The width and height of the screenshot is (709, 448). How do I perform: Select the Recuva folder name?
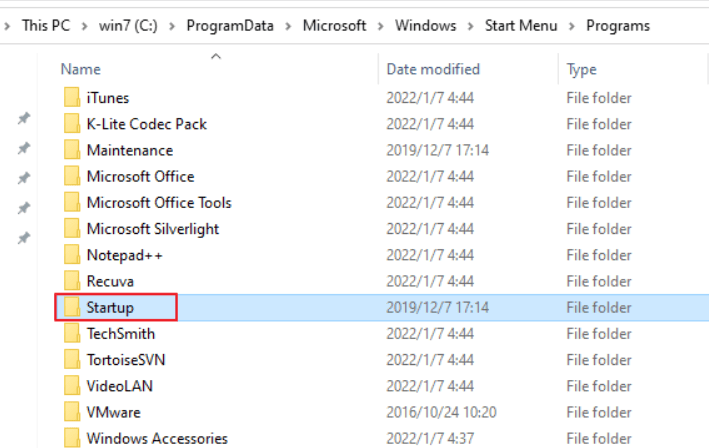coord(110,281)
